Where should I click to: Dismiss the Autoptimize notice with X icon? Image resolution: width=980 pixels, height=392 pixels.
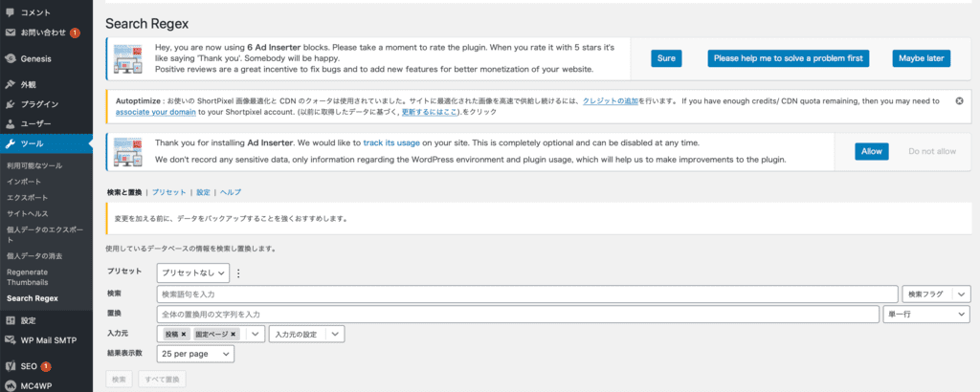[959, 100]
